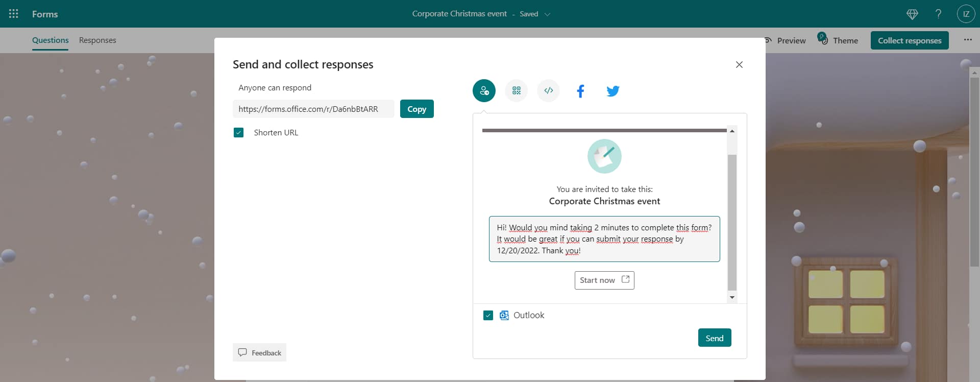Select the invite contacts share icon
The height and width of the screenshot is (382, 980).
(x=483, y=91)
